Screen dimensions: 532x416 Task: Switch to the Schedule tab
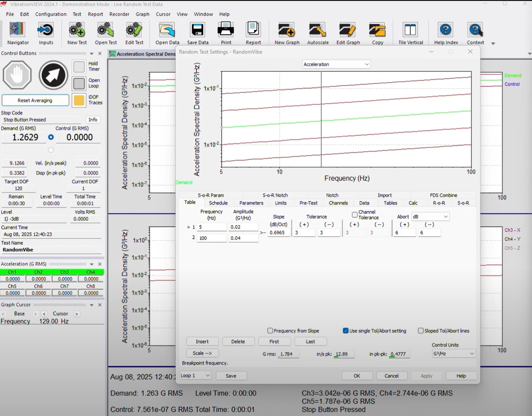tap(218, 203)
